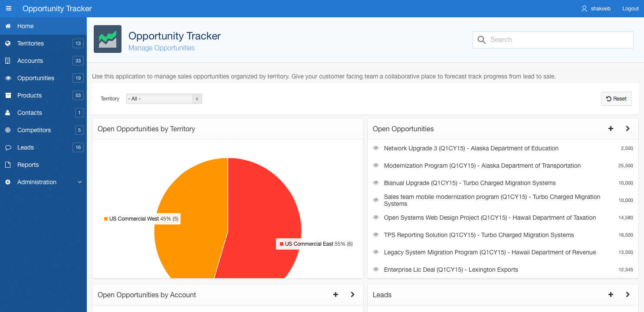Image resolution: width=644 pixels, height=312 pixels.
Task: Open the full Open Opportunities list via chevron
Action: coord(628,129)
